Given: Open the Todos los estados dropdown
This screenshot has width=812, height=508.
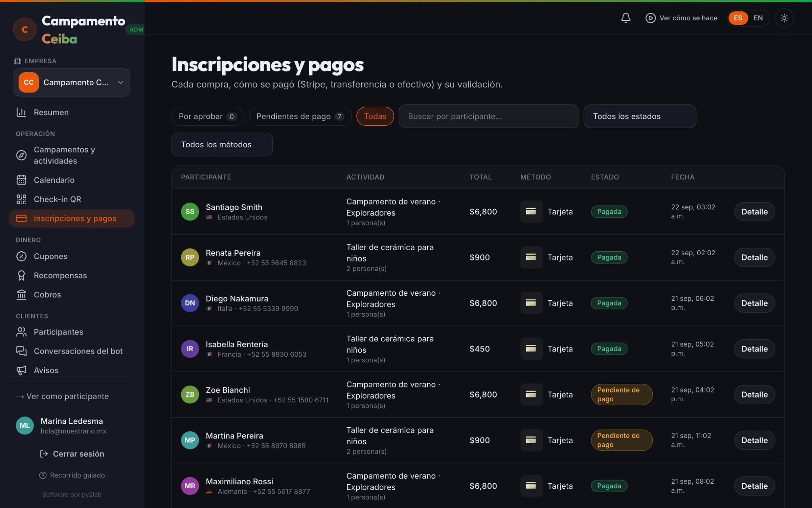Looking at the screenshot, I should [x=639, y=116].
